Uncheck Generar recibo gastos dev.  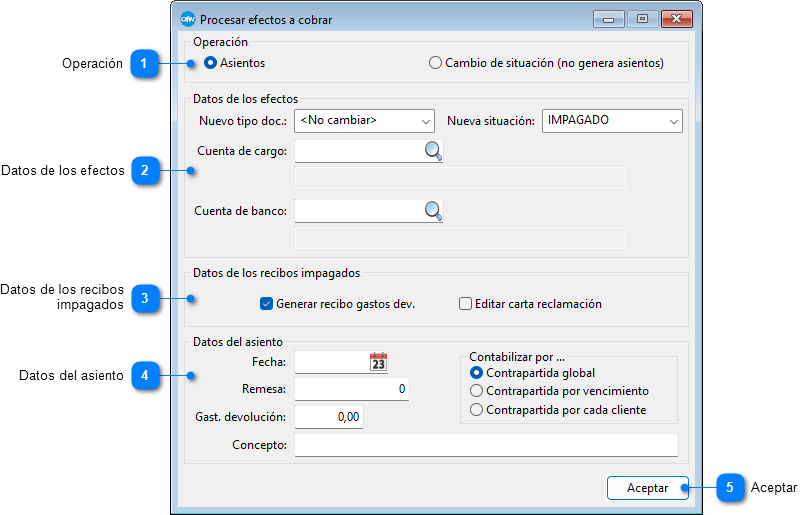point(266,304)
